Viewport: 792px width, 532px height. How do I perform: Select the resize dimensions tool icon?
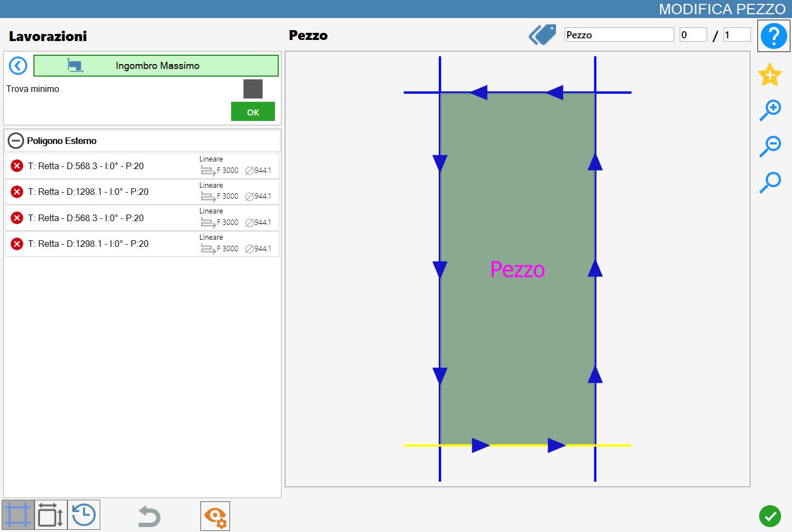pyautogui.click(x=51, y=515)
